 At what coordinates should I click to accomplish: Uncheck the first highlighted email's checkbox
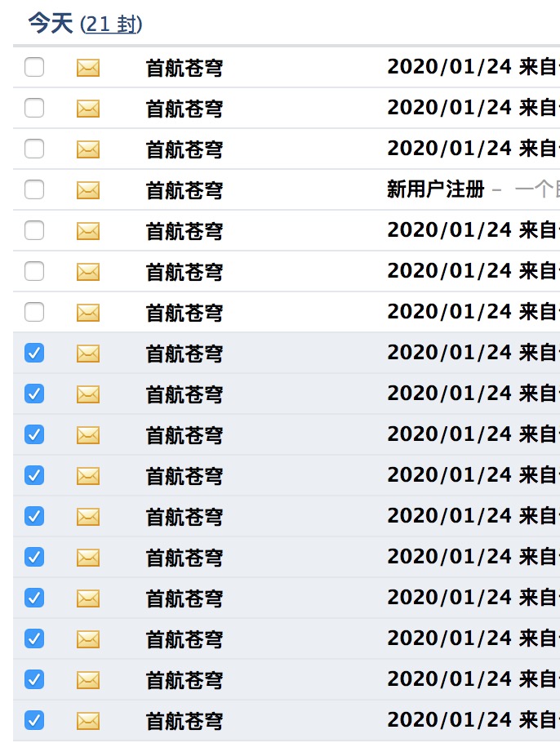[x=34, y=353]
